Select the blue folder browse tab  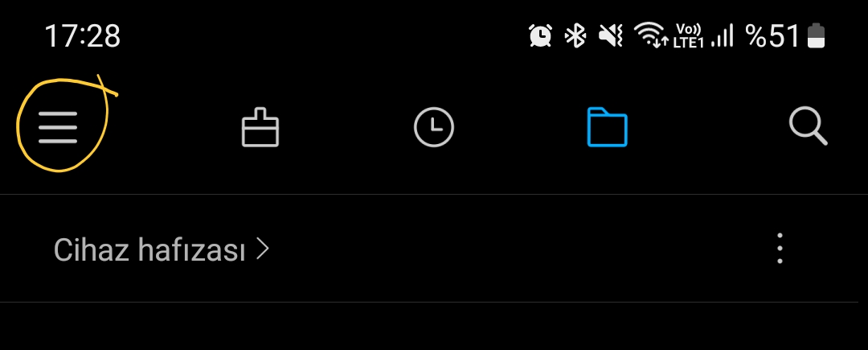point(608,127)
